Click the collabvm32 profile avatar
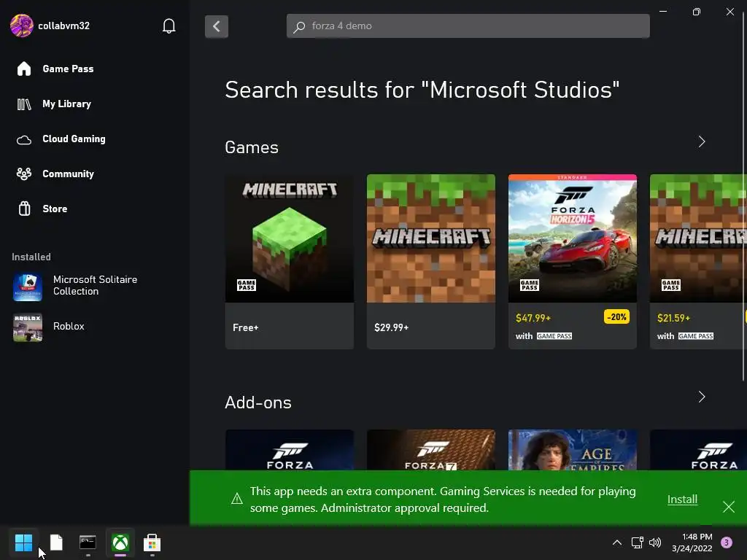Viewport: 747px width, 560px height. click(21, 26)
